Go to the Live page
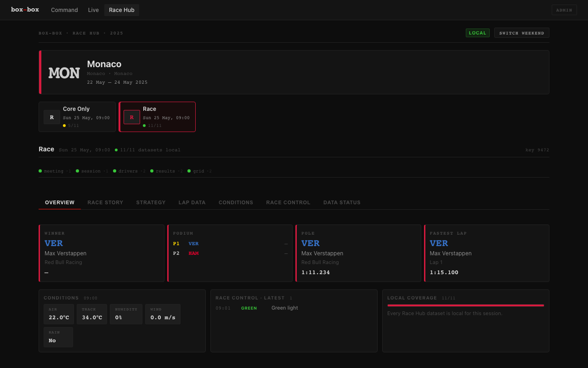Screen dimensions: 588x368 [x=93, y=10]
